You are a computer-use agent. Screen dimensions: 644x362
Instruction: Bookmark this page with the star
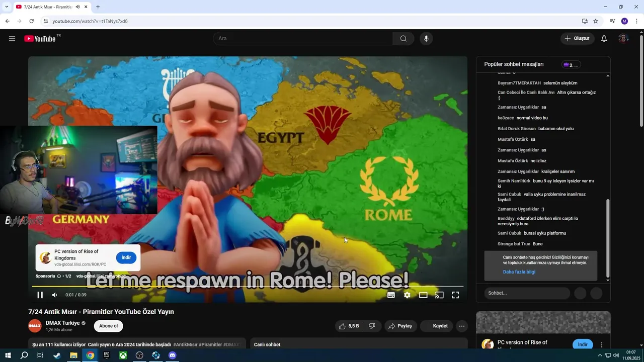[x=596, y=21]
